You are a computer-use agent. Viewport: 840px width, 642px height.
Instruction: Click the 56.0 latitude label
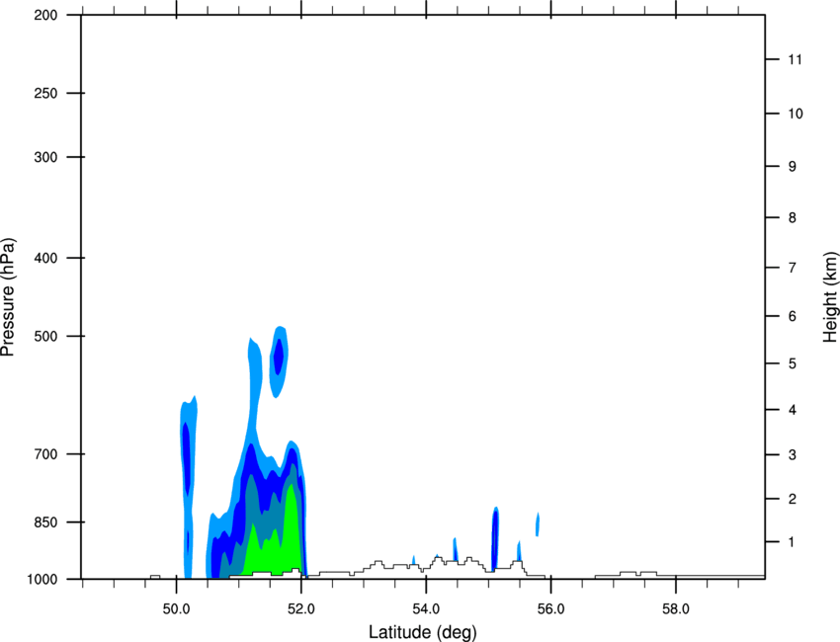(550, 609)
